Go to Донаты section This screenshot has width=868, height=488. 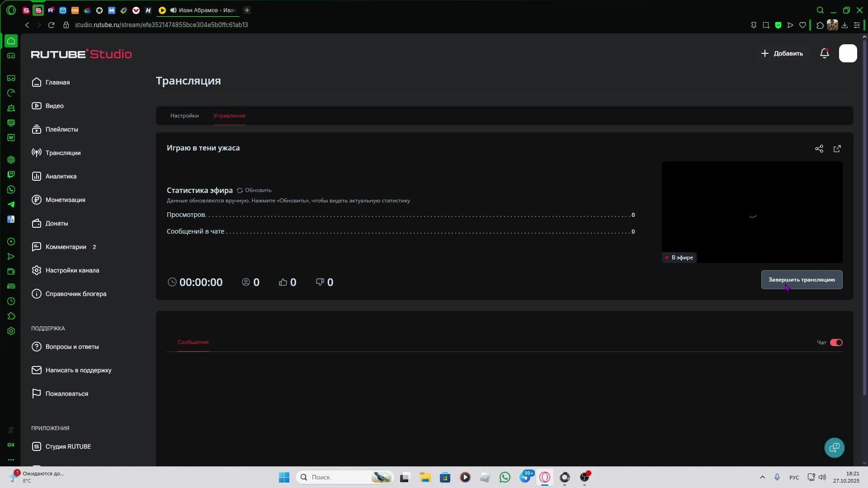57,223
